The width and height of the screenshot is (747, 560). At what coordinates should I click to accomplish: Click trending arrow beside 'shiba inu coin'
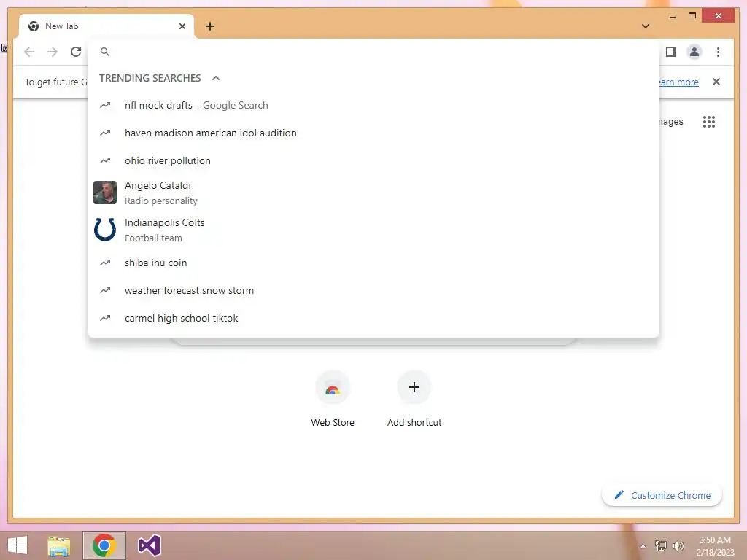[x=105, y=262]
